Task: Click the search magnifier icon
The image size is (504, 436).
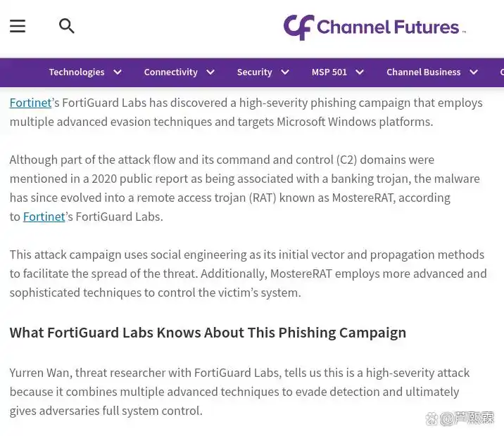Action: tap(67, 27)
